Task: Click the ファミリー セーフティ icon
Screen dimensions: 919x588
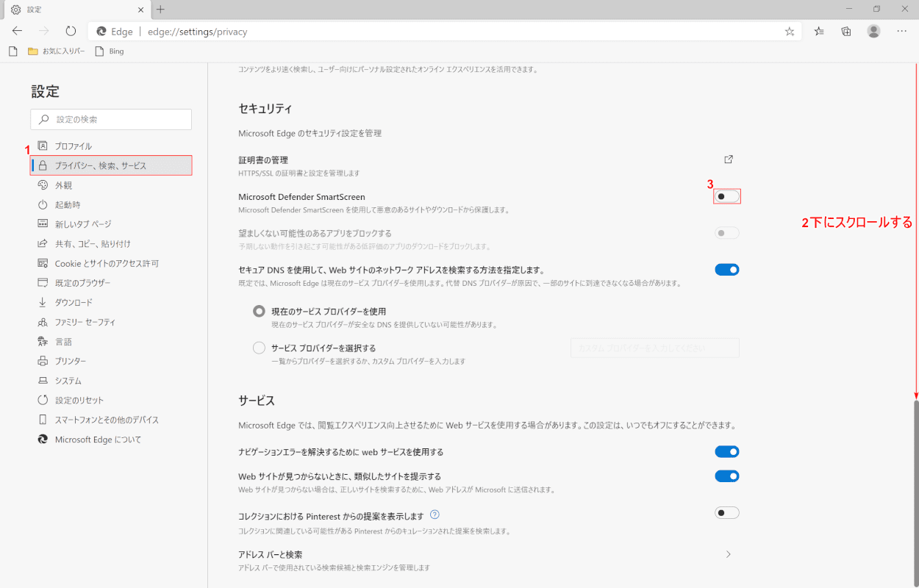Action: pyautogui.click(x=43, y=322)
